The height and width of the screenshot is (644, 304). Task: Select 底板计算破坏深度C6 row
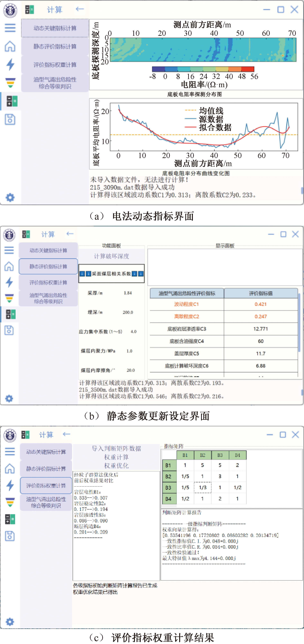click(224, 366)
